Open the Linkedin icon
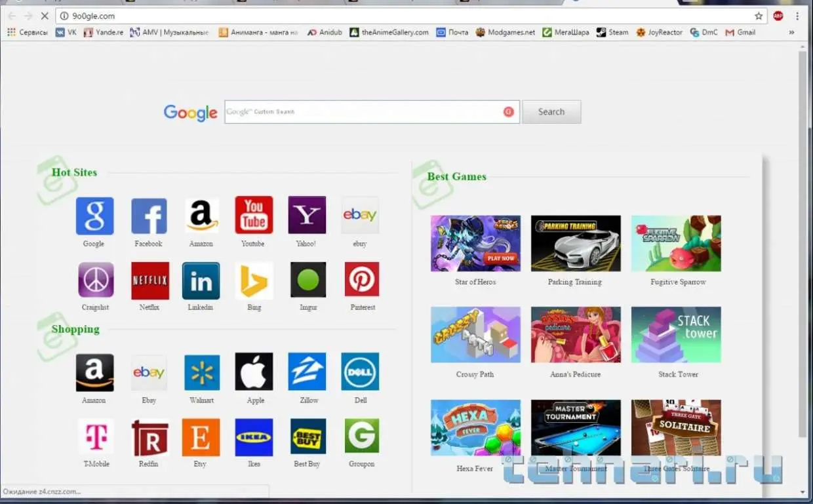813x504 pixels. click(x=201, y=281)
